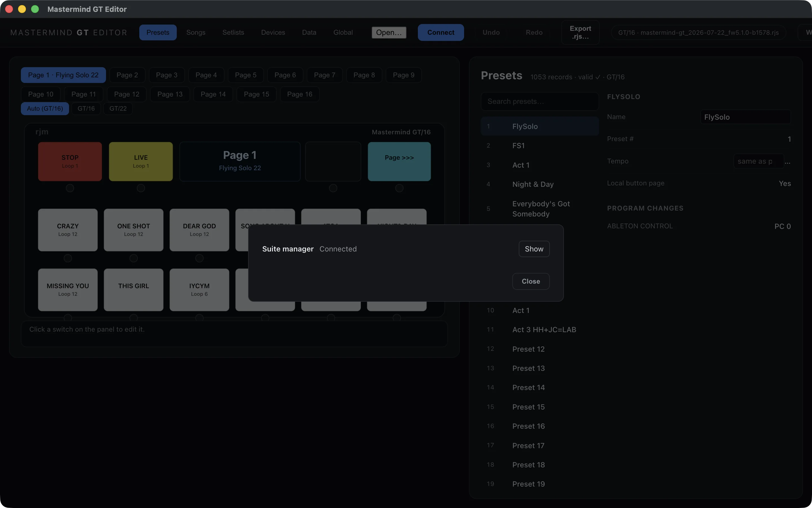Screen dimensions: 812x508
Task: Click the Open… button
Action: [x=389, y=32]
